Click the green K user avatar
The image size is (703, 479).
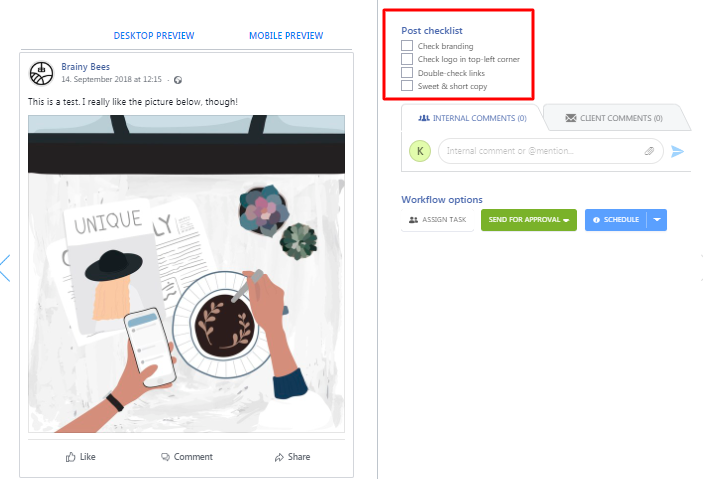[420, 151]
